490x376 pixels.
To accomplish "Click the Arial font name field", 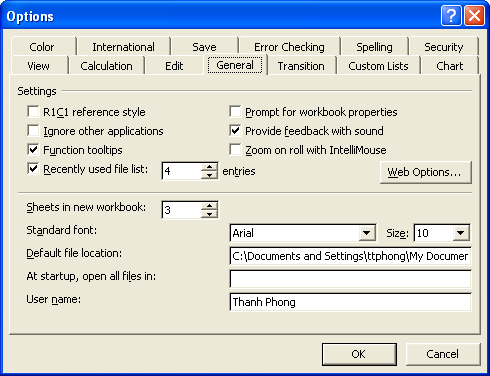I will (295, 233).
